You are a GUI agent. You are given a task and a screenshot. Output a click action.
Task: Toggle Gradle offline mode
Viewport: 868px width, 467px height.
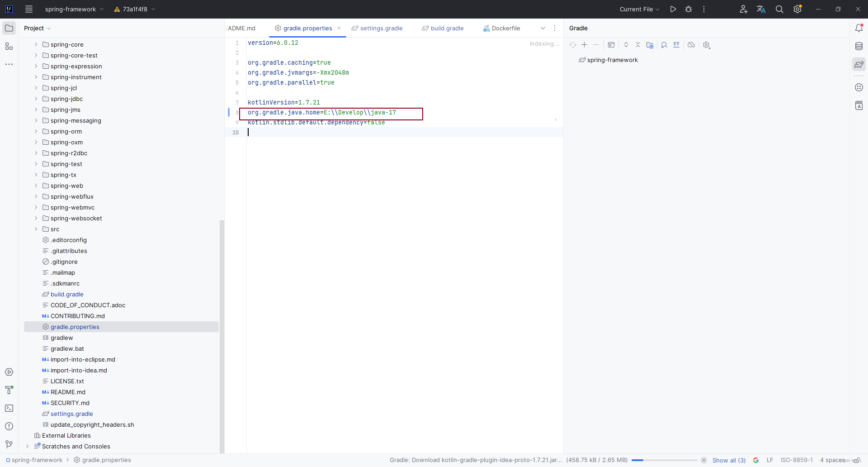[691, 45]
